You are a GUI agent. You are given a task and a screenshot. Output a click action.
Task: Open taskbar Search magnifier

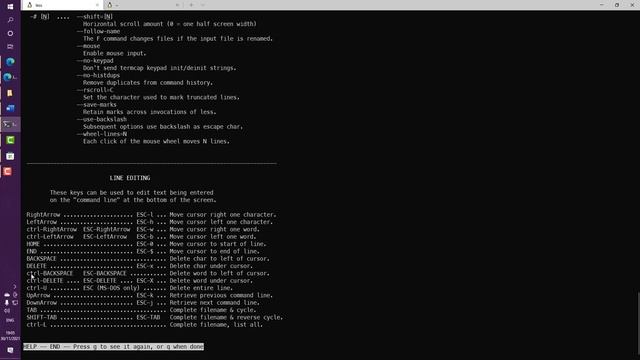10,20
